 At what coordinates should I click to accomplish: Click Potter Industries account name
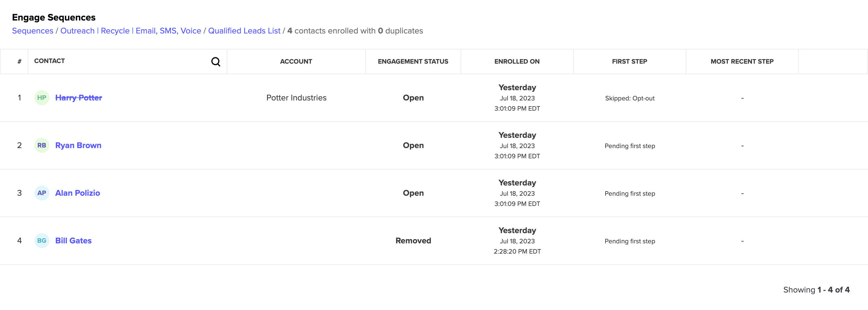pyautogui.click(x=296, y=98)
